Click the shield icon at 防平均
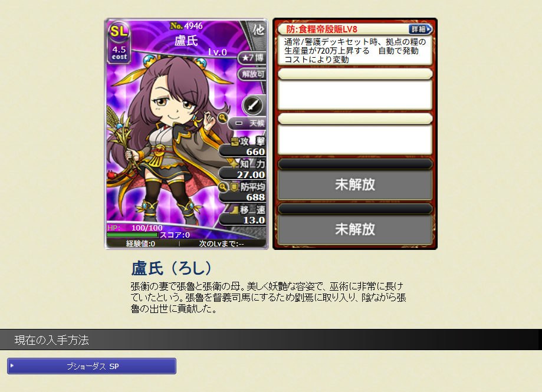Viewport: 542px width, 392px height. tap(234, 187)
